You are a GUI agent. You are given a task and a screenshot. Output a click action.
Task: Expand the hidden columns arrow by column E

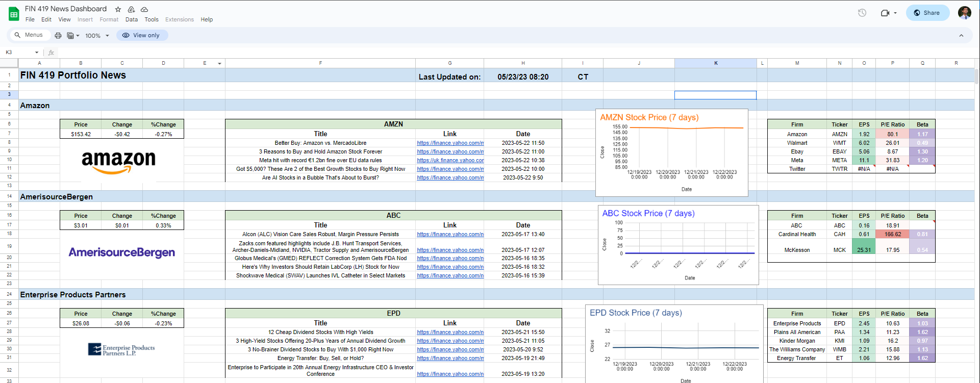[x=219, y=64]
